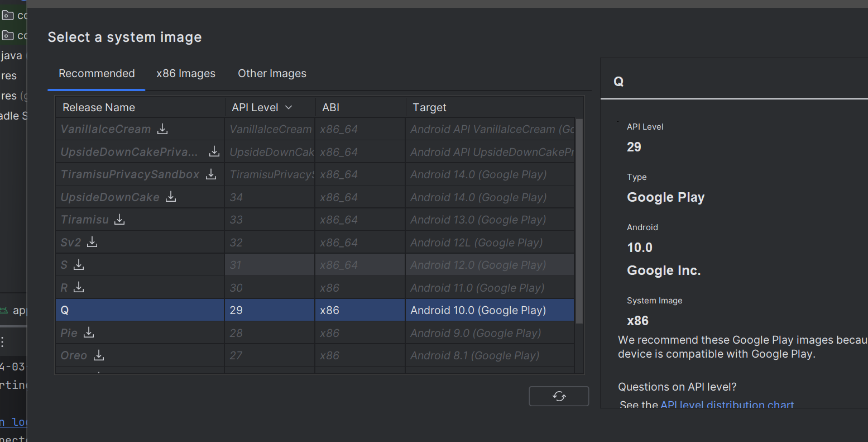Screen dimensions: 868x442
Task: Download the TiramisuPrivacySandbox system image
Action: click(211, 174)
